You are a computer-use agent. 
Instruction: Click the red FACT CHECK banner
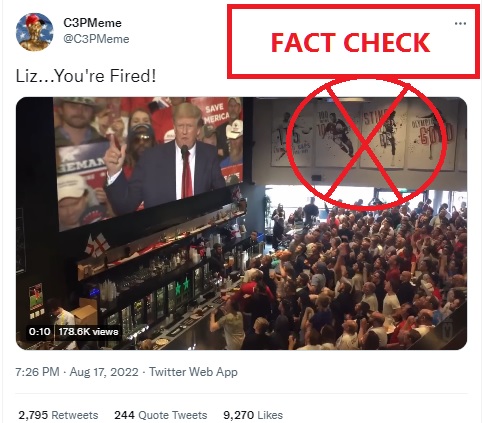353,42
